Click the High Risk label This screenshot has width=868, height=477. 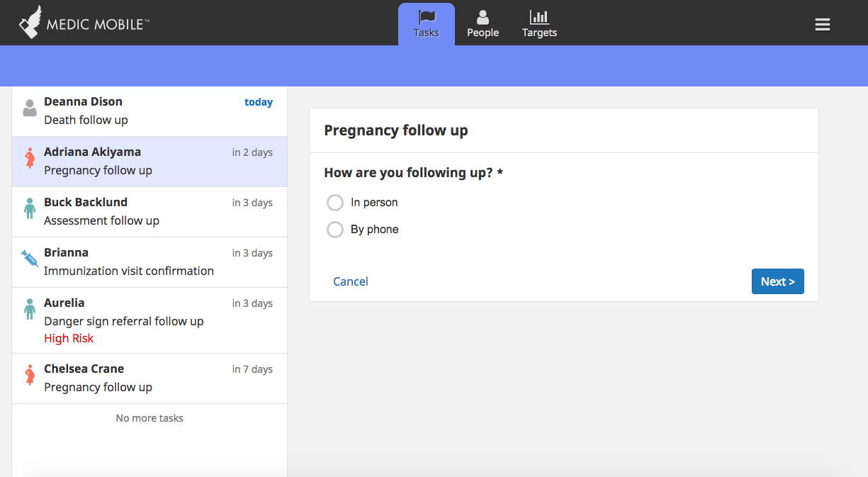click(69, 338)
